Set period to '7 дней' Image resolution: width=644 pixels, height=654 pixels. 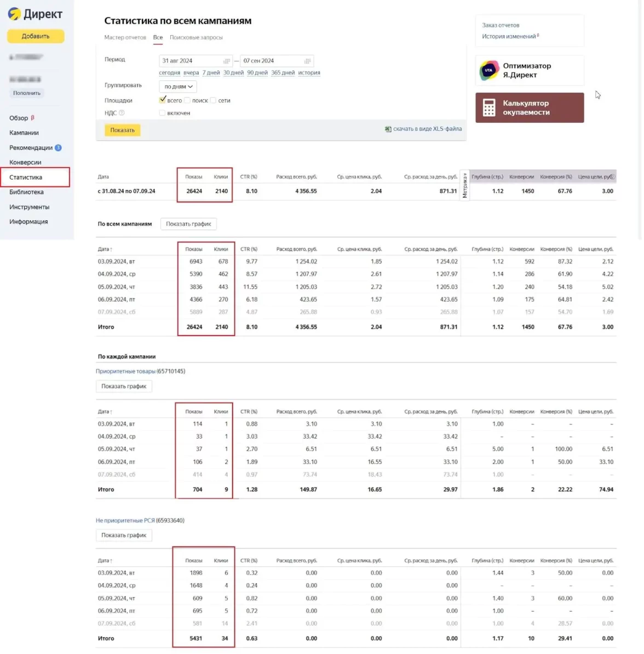coord(211,72)
